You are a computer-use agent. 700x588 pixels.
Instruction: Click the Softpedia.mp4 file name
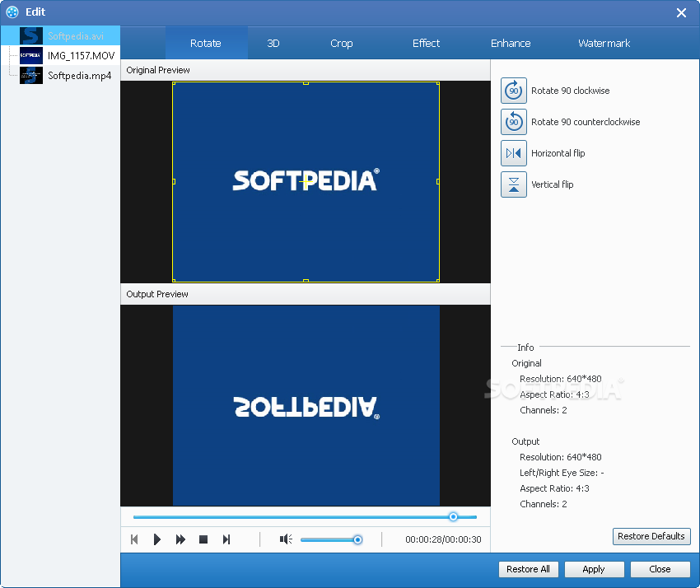point(79,76)
